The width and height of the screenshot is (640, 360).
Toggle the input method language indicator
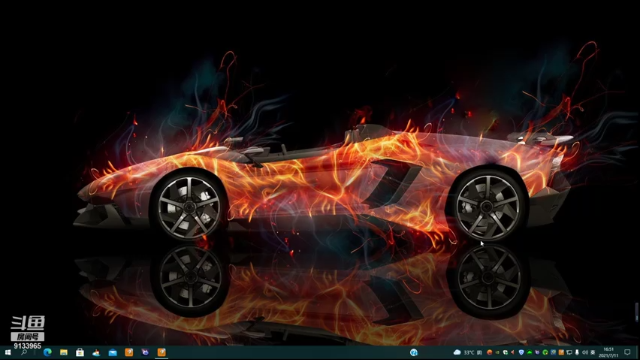point(593,352)
